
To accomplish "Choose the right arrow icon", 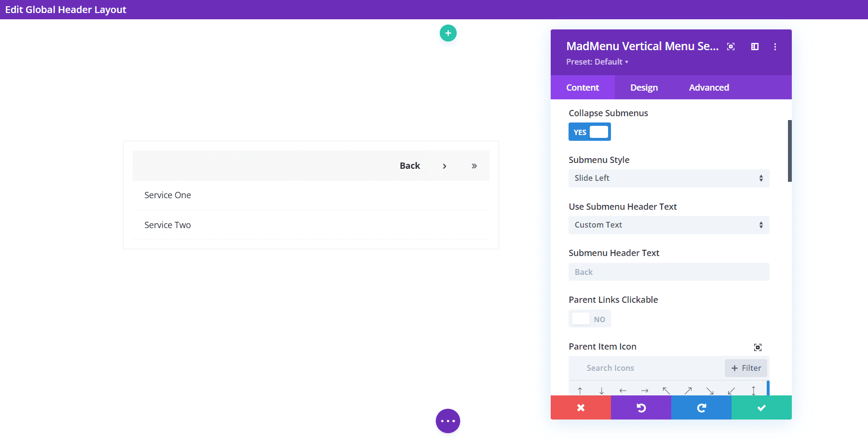I will click(645, 390).
